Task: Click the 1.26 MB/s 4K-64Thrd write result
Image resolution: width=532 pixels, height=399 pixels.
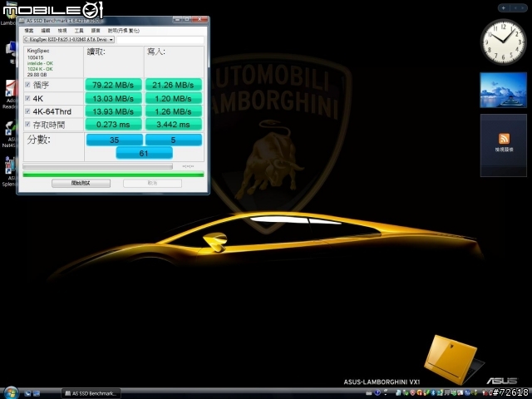Action: pos(174,111)
